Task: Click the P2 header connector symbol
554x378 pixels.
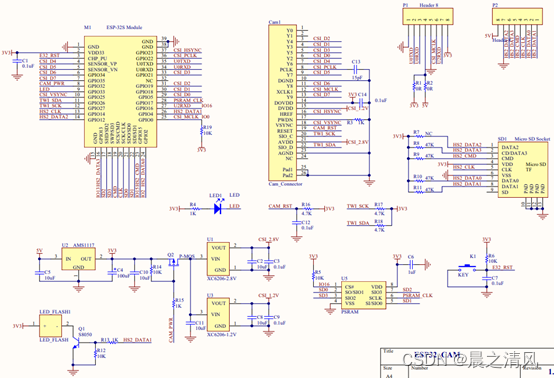Action: pyautogui.click(x=517, y=16)
